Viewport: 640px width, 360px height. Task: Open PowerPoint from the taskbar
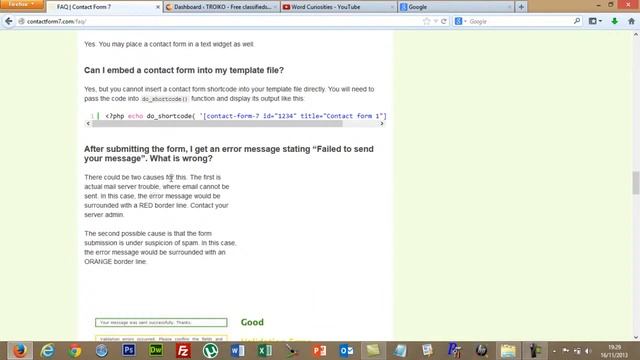(319, 351)
